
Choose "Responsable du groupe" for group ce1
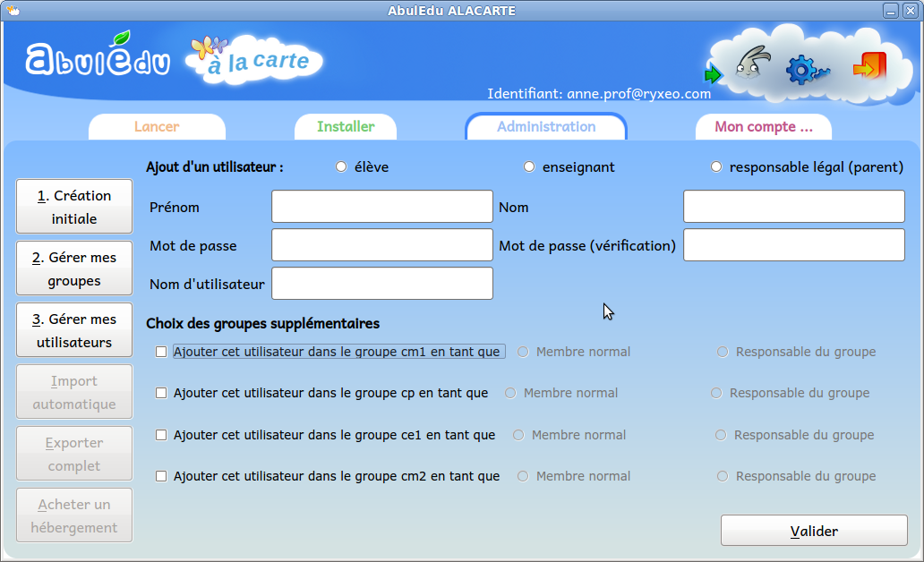pos(721,435)
